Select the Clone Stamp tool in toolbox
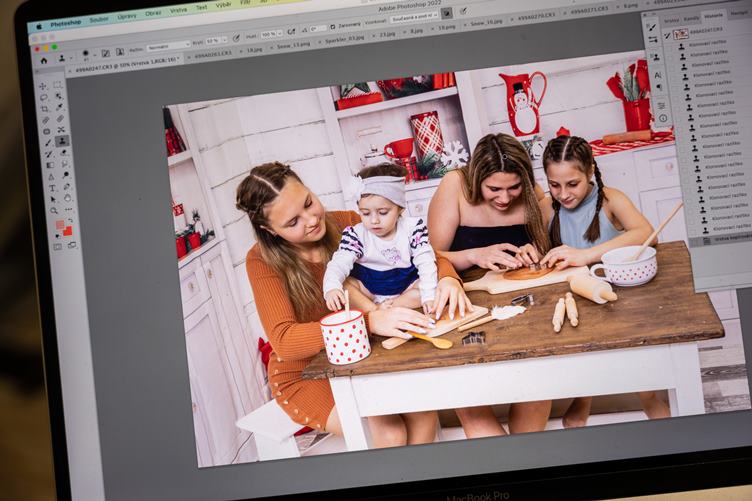 tap(62, 141)
